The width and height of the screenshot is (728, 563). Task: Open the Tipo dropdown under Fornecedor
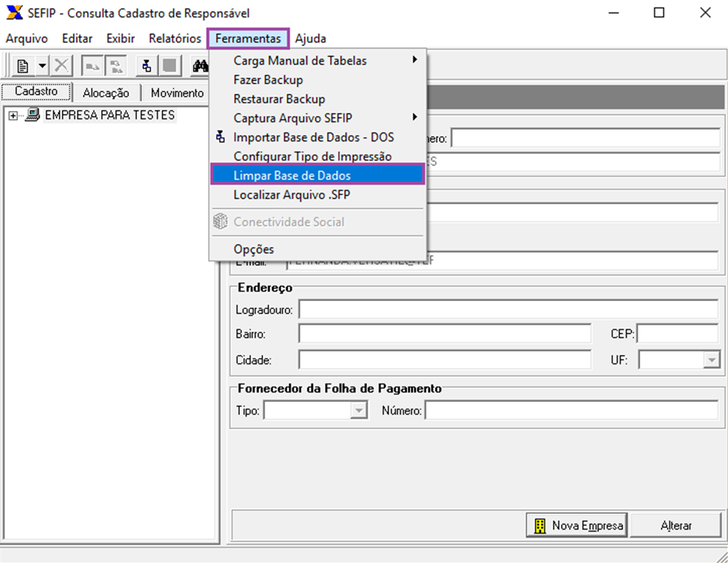click(358, 410)
